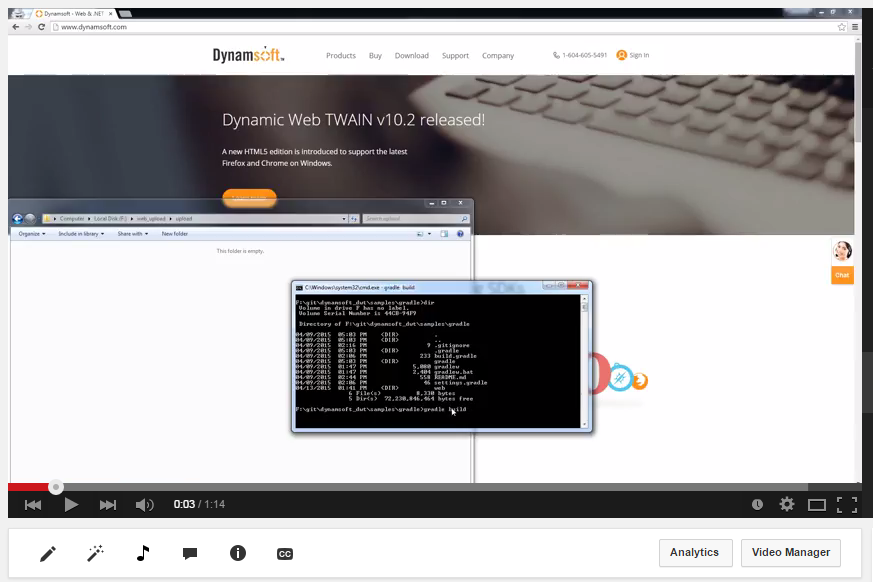The width and height of the screenshot is (873, 582).
Task: Click the red video progress bar
Action: [x=30, y=488]
